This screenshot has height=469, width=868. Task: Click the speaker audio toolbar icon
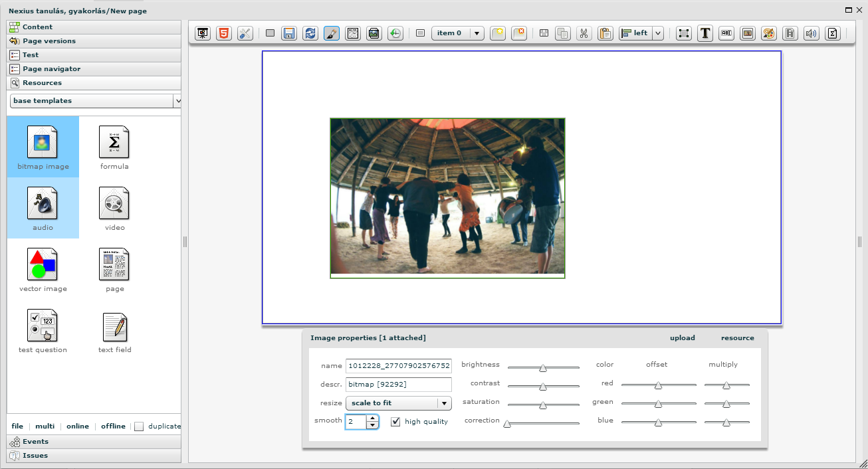(812, 33)
